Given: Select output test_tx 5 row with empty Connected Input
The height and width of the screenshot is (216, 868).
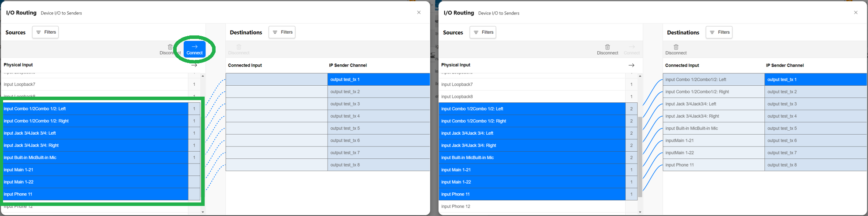Looking at the screenshot, I should click(x=328, y=128).
